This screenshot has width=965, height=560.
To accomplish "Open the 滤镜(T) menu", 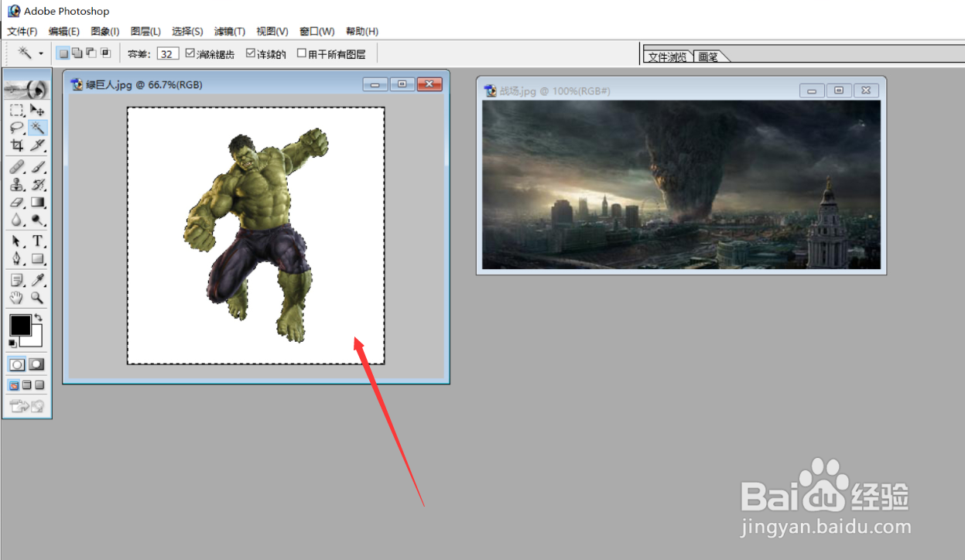I will [x=229, y=31].
